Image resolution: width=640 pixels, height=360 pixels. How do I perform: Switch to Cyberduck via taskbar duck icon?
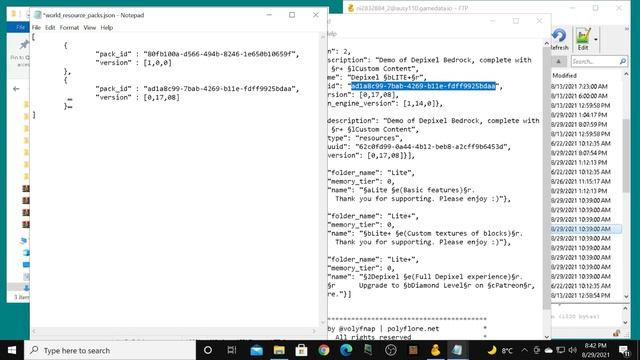pyautogui.click(x=435, y=350)
